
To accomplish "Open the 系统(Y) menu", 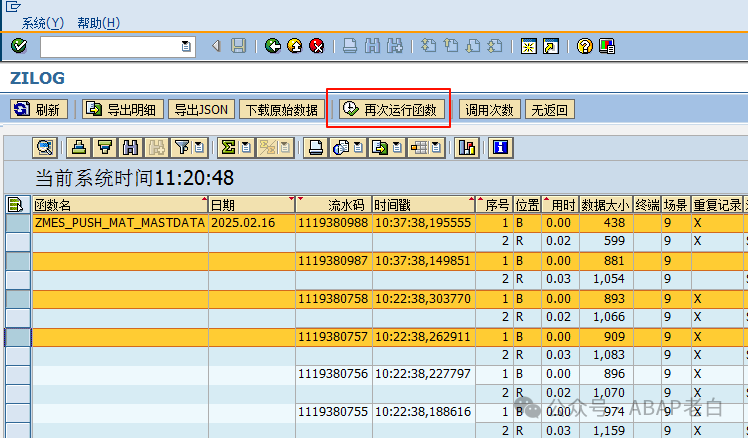I will pyautogui.click(x=42, y=23).
